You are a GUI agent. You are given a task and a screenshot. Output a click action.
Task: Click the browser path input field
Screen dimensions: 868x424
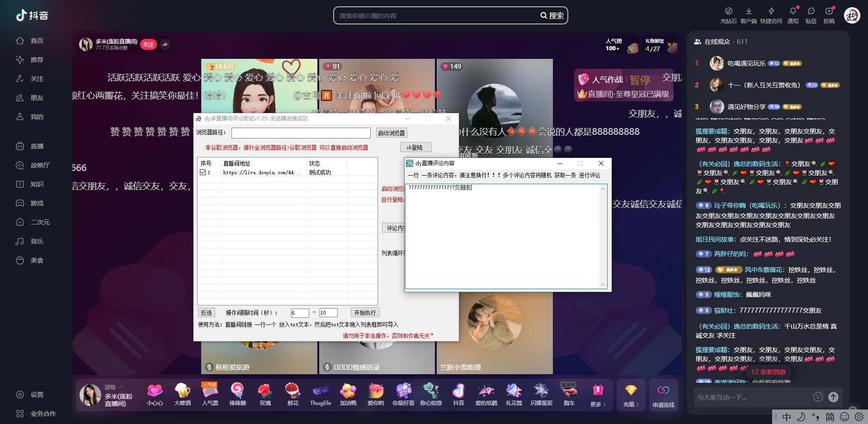(x=301, y=133)
